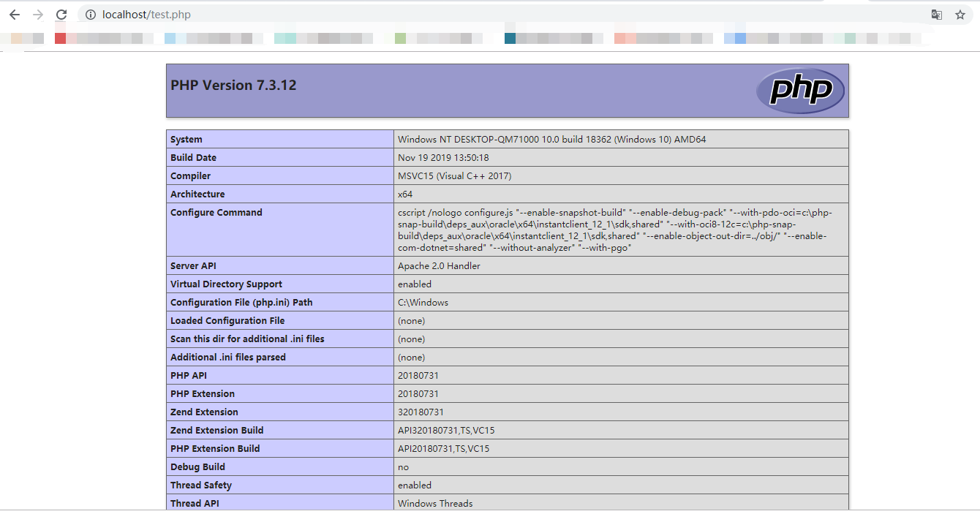The width and height of the screenshot is (980, 514).
Task: Select the Compiler label
Action: (x=190, y=176)
